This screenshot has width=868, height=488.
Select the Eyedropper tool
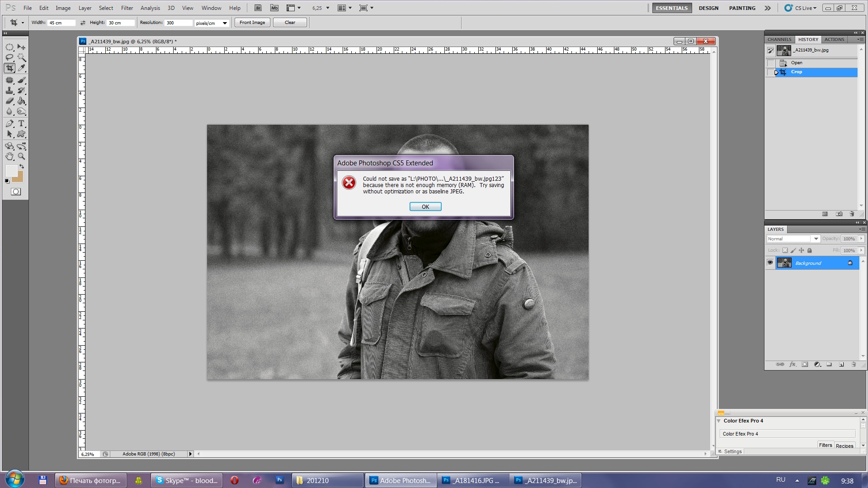(x=21, y=68)
